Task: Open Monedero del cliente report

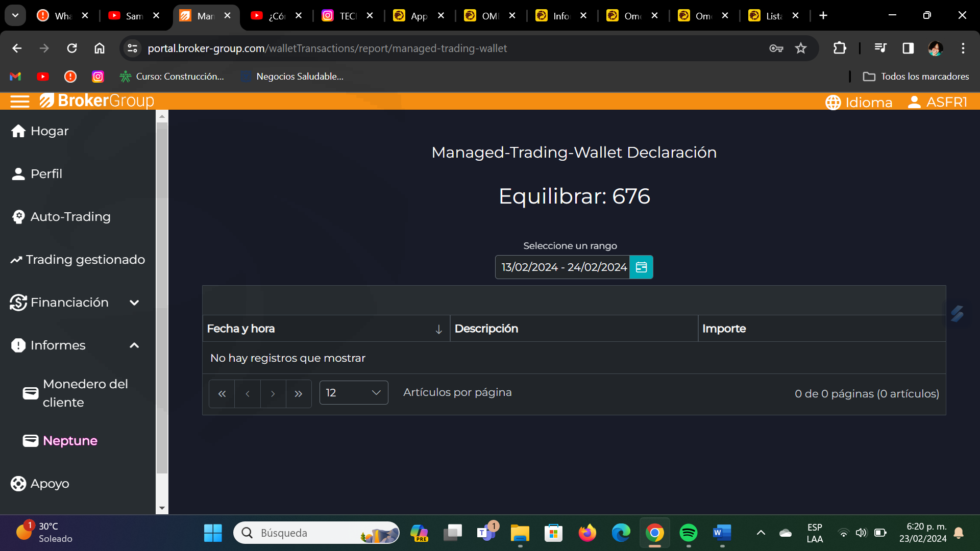Action: coord(85,393)
